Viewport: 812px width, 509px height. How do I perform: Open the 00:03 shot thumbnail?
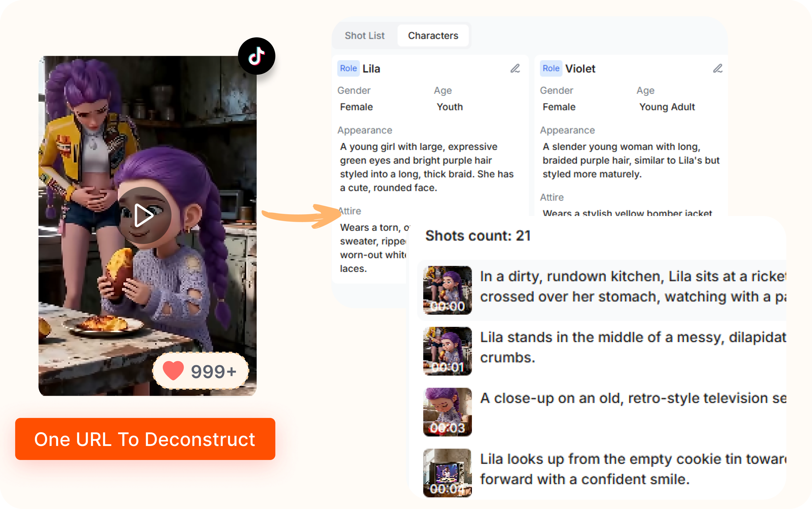click(x=447, y=412)
